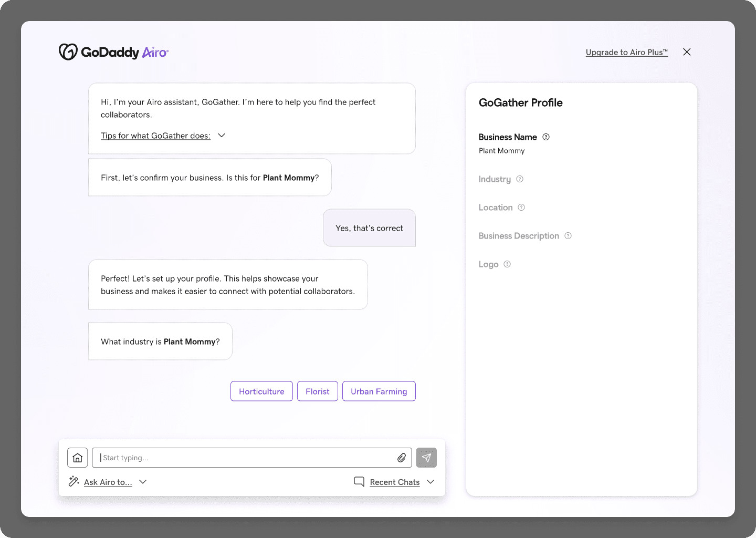Show help for Business Description field
The width and height of the screenshot is (756, 538).
(x=568, y=236)
